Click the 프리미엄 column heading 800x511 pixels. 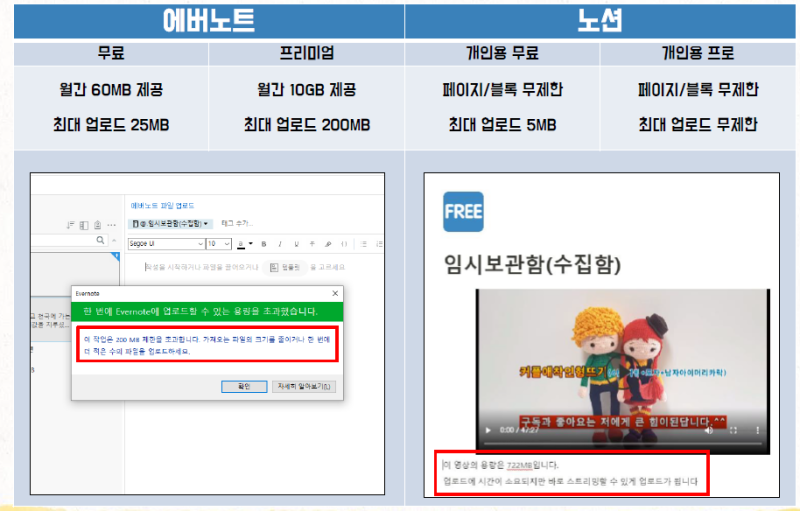[307, 53]
